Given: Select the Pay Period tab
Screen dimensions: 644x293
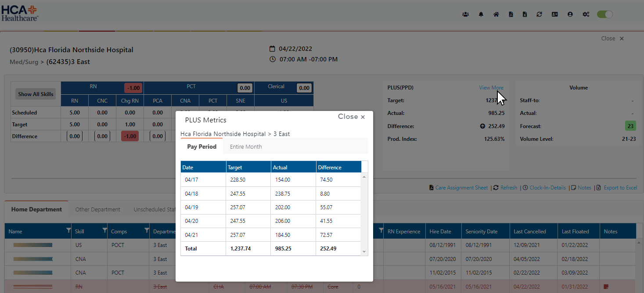Looking at the screenshot, I should pos(201,147).
